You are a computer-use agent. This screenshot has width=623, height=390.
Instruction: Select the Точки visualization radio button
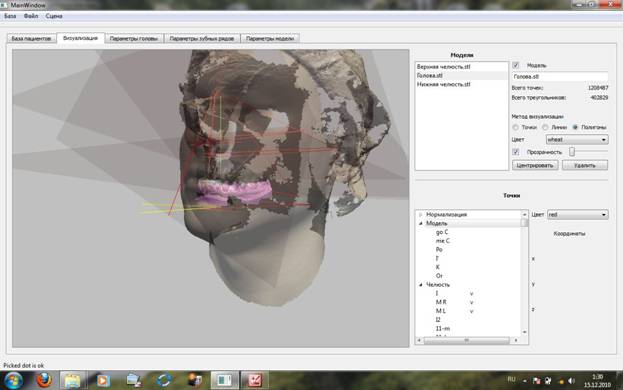(515, 127)
